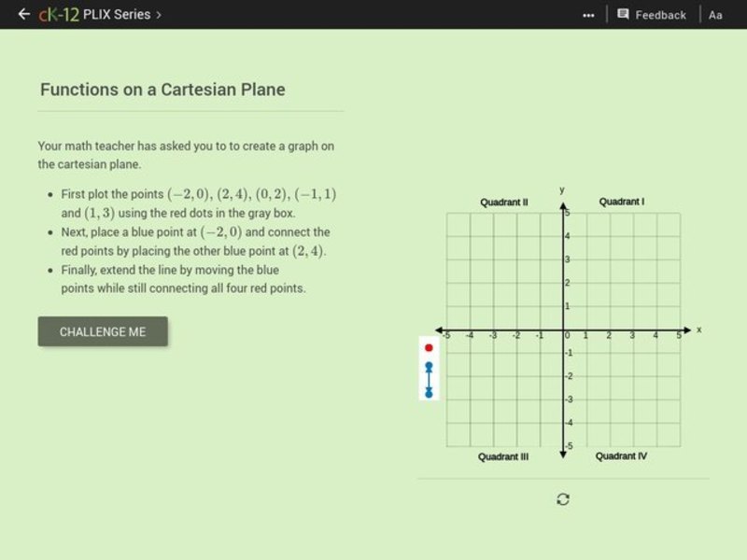
Task: Open the Aa text settings icon
Action: point(715,15)
